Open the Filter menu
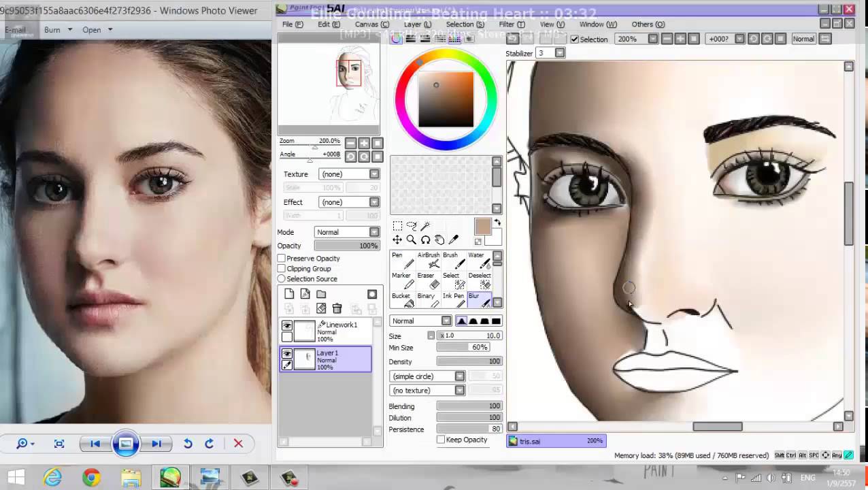 click(x=512, y=24)
